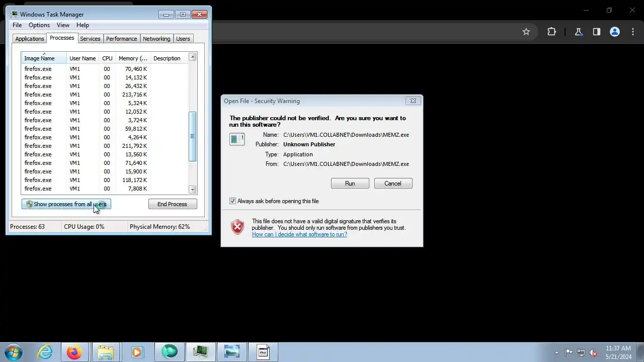This screenshot has height=362, width=644.
Task: Select the firefox.exe row using 211,792 K
Action: (x=105, y=146)
